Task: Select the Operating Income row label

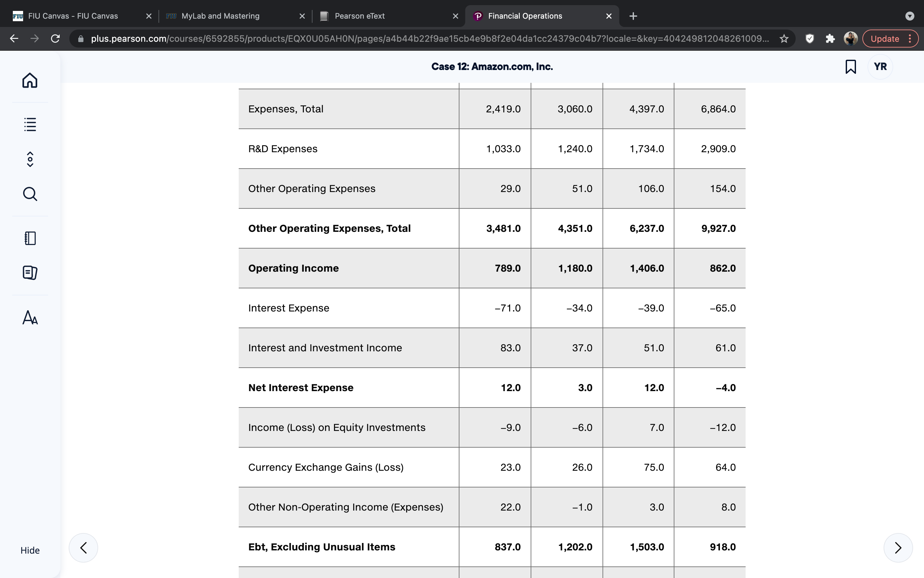Action: pyautogui.click(x=293, y=268)
